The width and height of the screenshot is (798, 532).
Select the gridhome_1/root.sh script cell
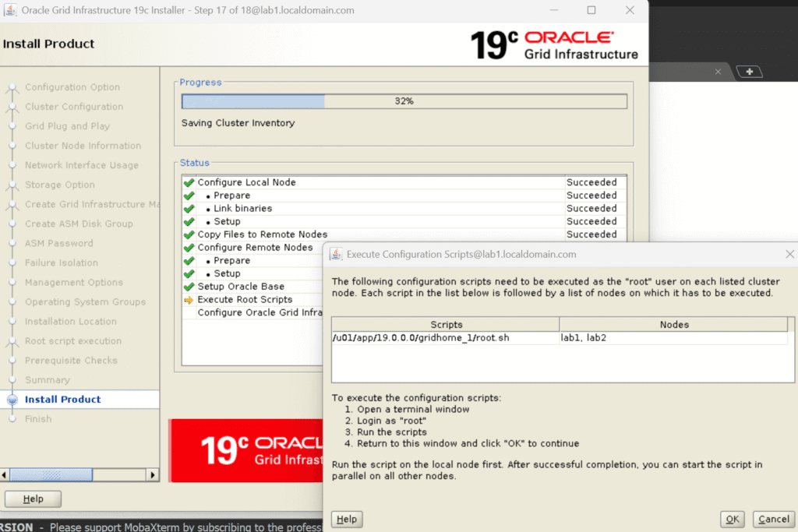446,338
